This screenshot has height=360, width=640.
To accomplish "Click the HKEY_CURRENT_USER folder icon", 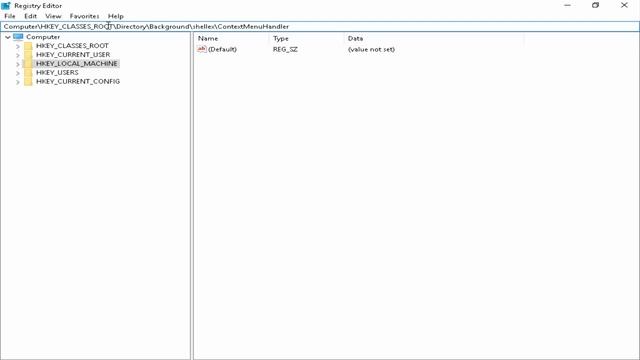I will coord(28,55).
